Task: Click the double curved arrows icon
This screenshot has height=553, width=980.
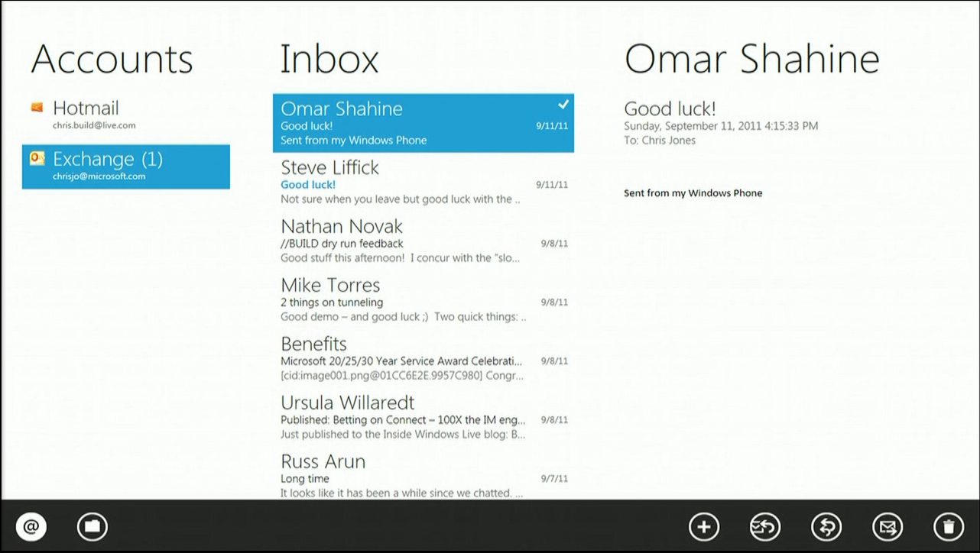Action: 826,526
